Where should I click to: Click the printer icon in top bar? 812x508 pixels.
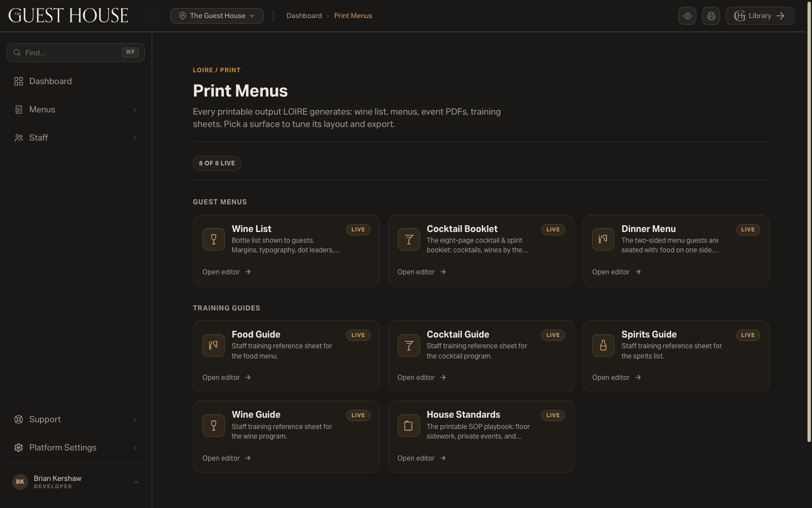pos(711,16)
